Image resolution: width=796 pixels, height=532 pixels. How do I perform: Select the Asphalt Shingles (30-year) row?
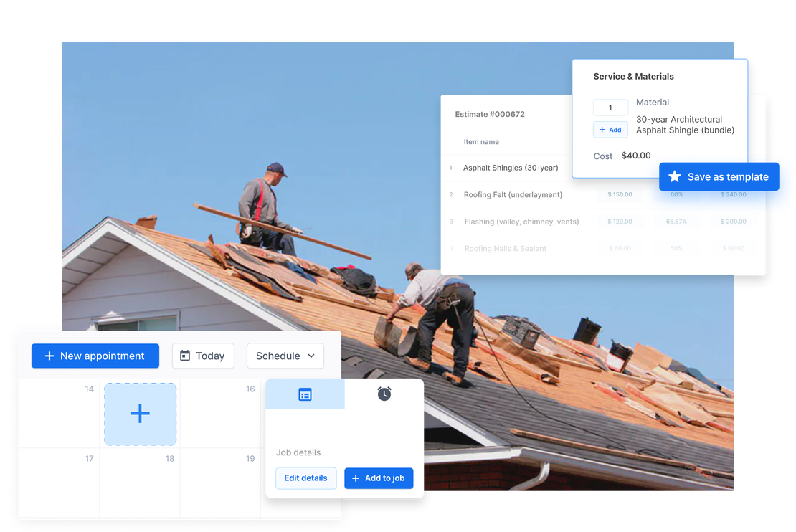coord(510,168)
